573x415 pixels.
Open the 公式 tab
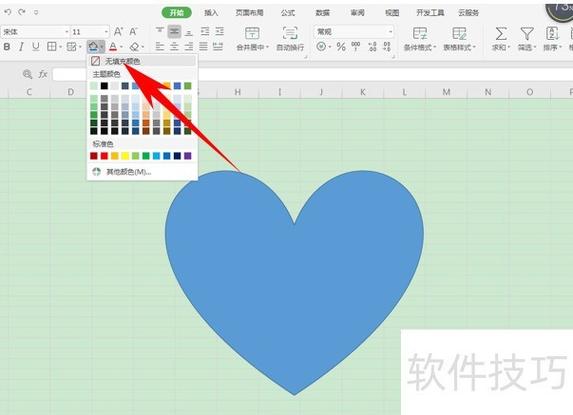(x=288, y=13)
